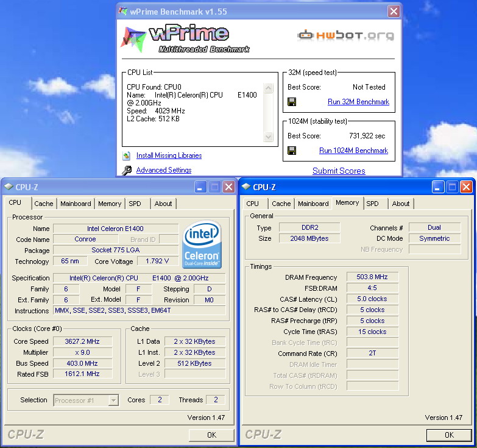Click the 731,922 sec best score
The width and height of the screenshot is (477, 448).
click(x=367, y=136)
